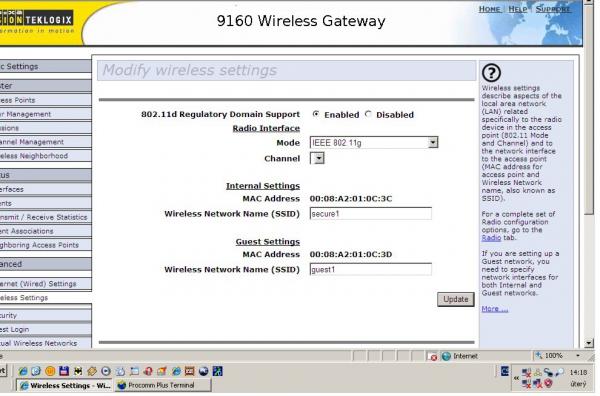Screen dimensions: 600x396
Task: Open Internet Explorer from quick launch
Action: pos(23,371)
